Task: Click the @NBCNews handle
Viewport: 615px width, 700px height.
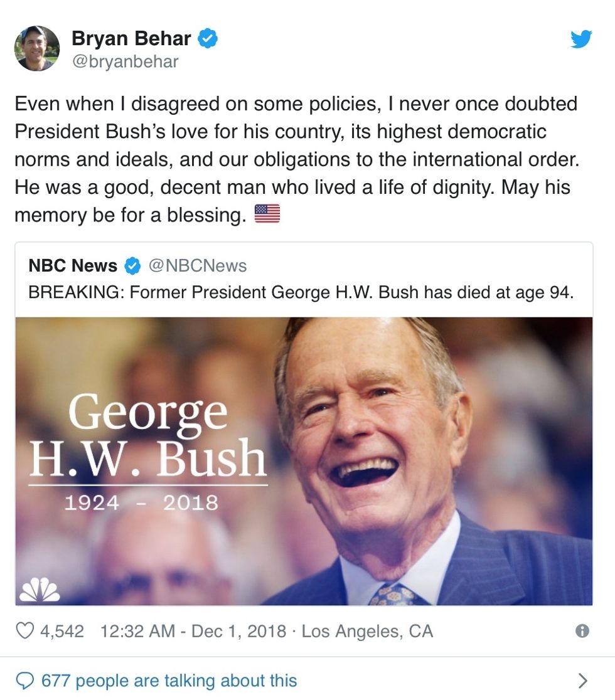Action: click(198, 266)
